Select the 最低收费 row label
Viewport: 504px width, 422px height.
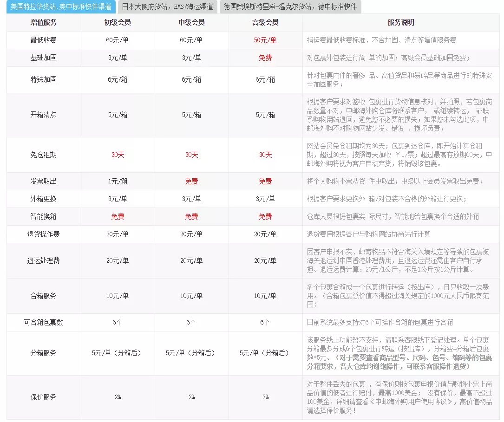point(43,40)
